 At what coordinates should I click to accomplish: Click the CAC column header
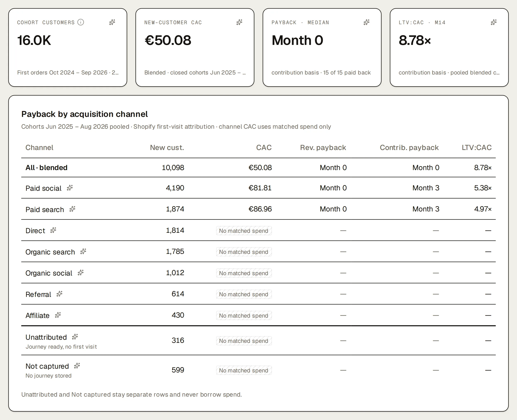coord(264,148)
